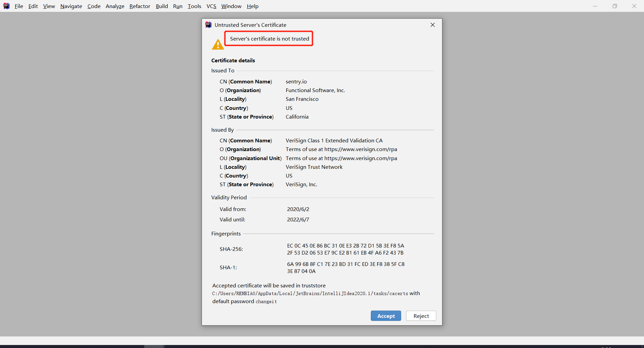Click the yellow warning triangle icon
644x348 pixels.
pyautogui.click(x=218, y=44)
